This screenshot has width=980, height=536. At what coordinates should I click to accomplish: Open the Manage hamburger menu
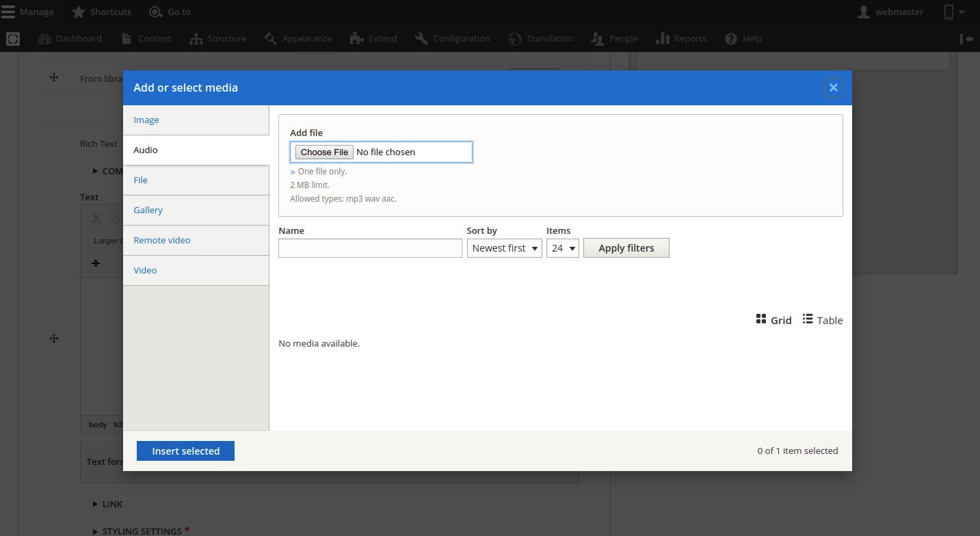(x=27, y=12)
